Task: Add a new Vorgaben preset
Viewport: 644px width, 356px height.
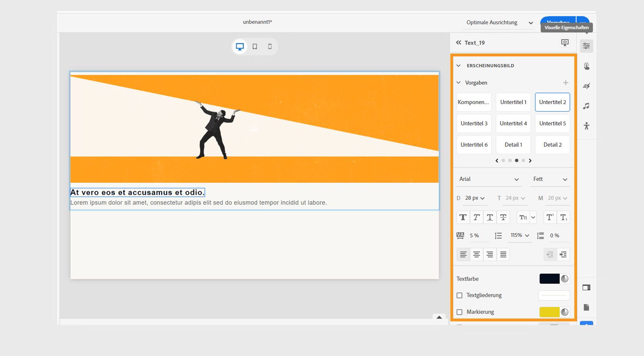Action: coord(566,83)
